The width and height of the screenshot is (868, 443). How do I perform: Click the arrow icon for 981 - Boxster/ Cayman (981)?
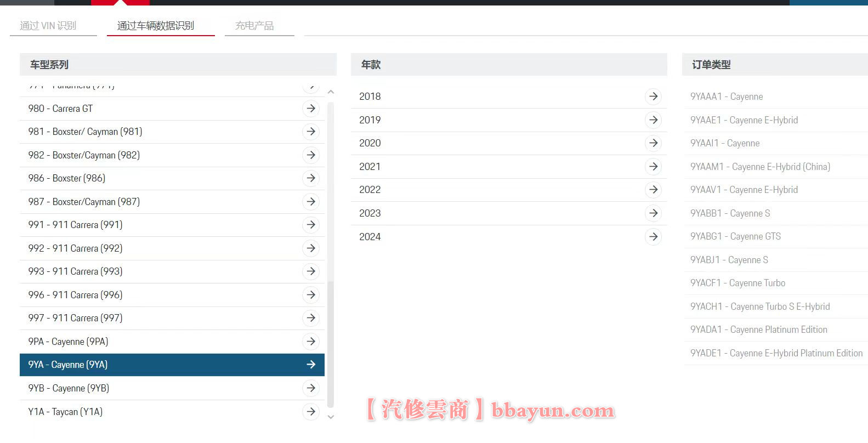(x=311, y=132)
